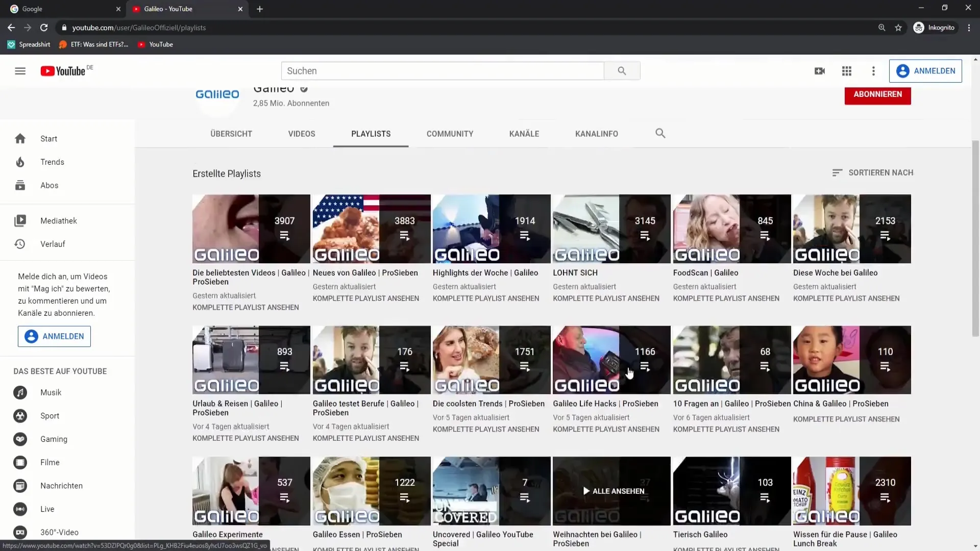Open Chrome three-dot menu
980x551 pixels.
click(x=969, y=28)
